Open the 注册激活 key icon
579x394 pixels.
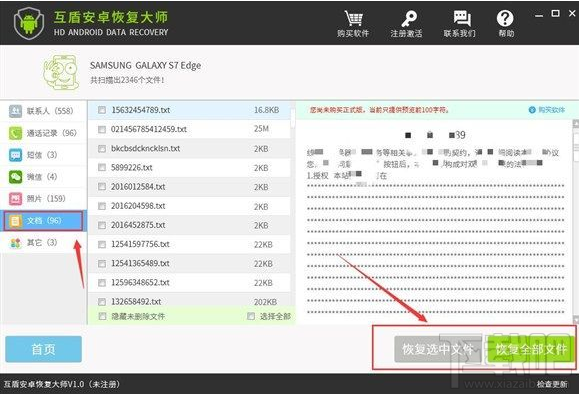pyautogui.click(x=408, y=18)
